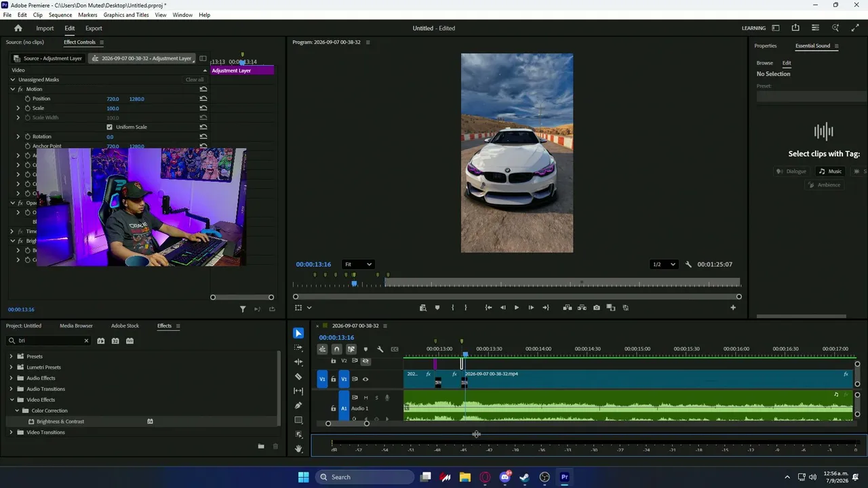
Task: Select the Brightness & Contrast effect
Action: point(60,422)
